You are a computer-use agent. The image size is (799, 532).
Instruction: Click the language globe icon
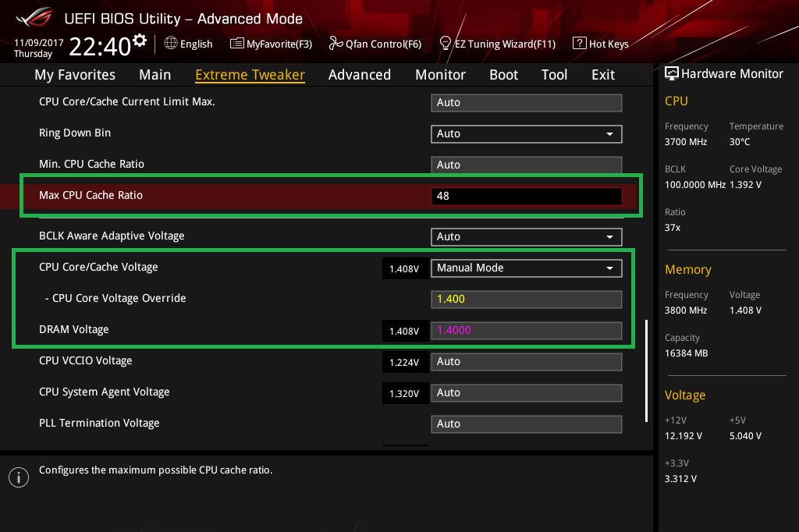pyautogui.click(x=171, y=43)
